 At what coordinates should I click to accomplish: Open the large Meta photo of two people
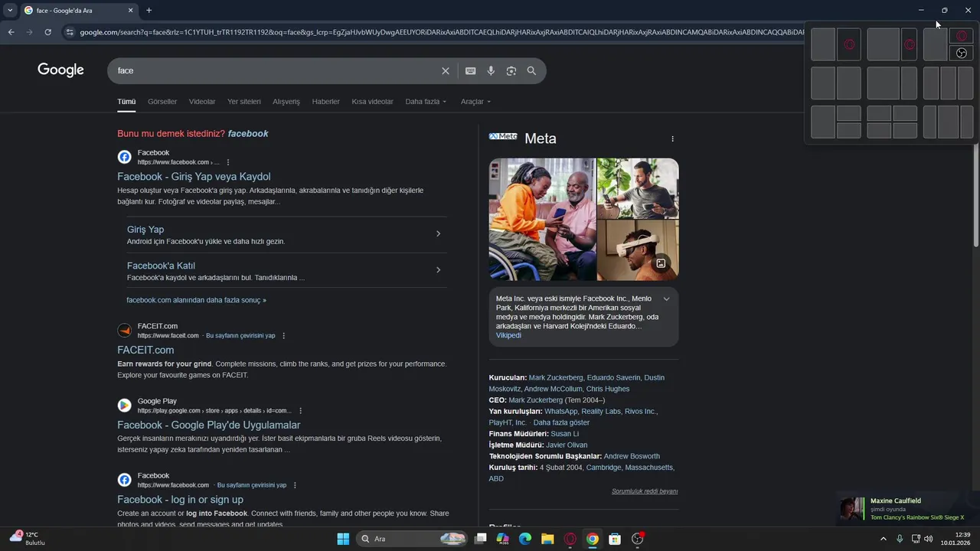tap(542, 219)
